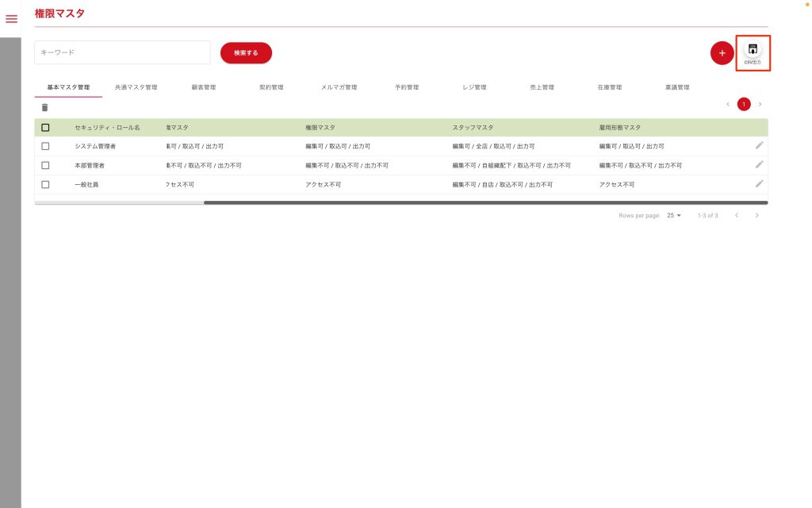Click the 検索する search button

click(x=246, y=53)
